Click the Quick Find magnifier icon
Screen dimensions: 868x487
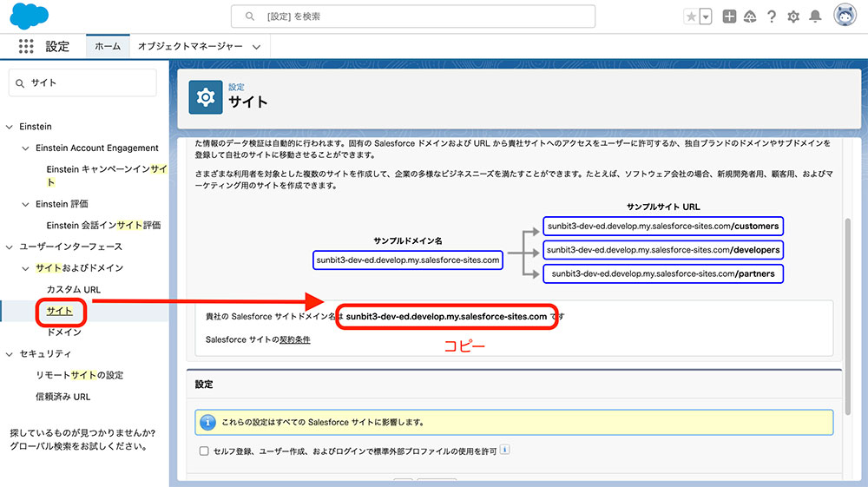[20, 83]
